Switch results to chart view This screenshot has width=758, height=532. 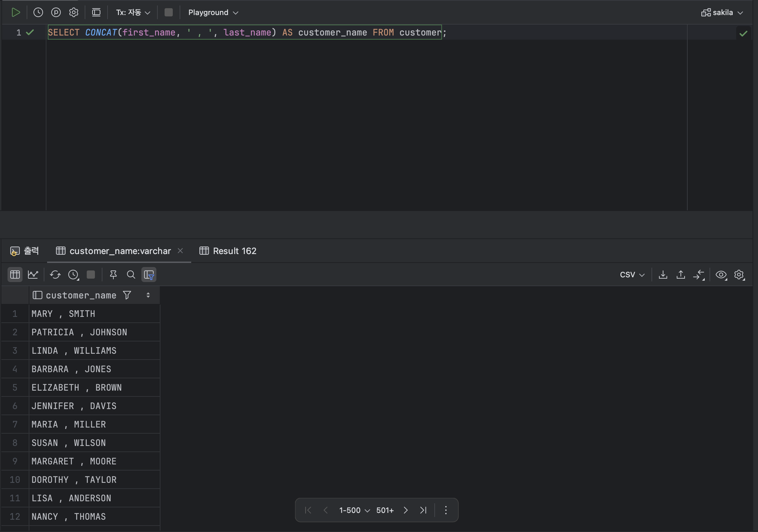coord(33,275)
